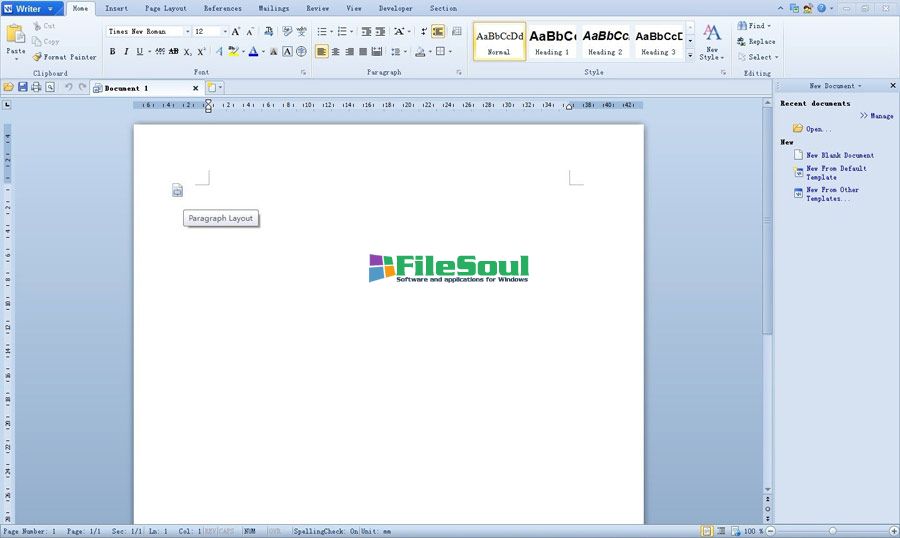Click the Paragraph Layout icon in document

(177, 190)
